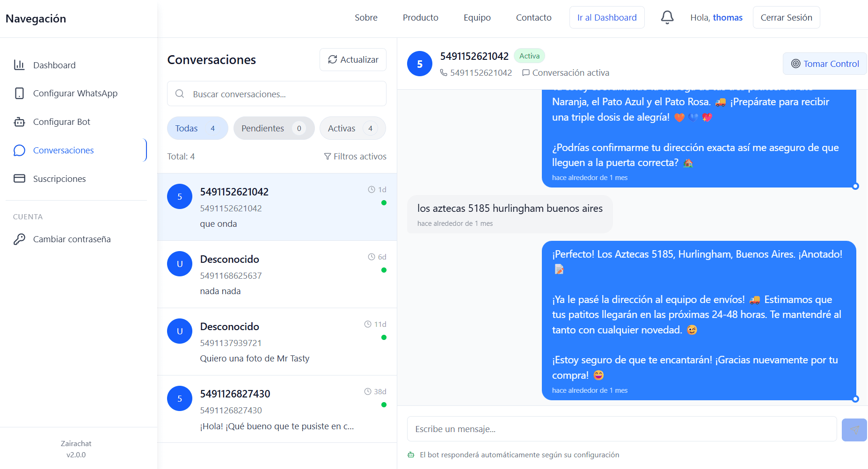Image resolution: width=868 pixels, height=469 pixels.
Task: Open Conversaciones via the chat bubble icon
Action: pos(19,150)
